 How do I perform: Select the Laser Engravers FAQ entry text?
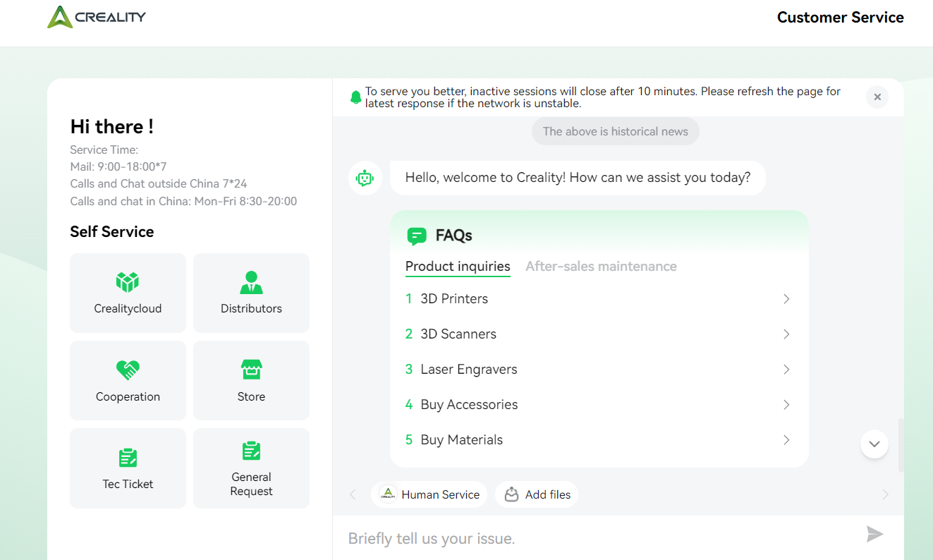[x=469, y=370]
